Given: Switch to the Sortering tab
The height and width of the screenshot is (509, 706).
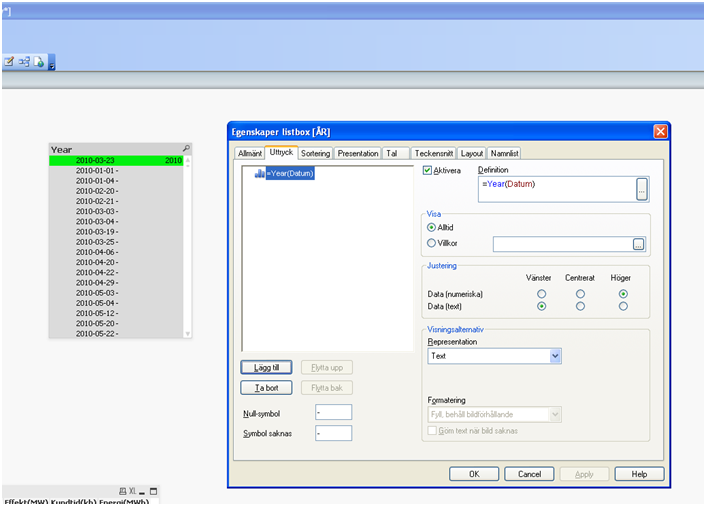Looking at the screenshot, I should [314, 153].
